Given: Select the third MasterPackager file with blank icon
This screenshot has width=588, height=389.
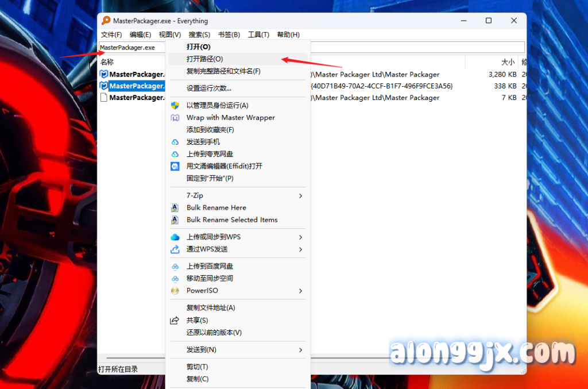Looking at the screenshot, I should point(132,98).
